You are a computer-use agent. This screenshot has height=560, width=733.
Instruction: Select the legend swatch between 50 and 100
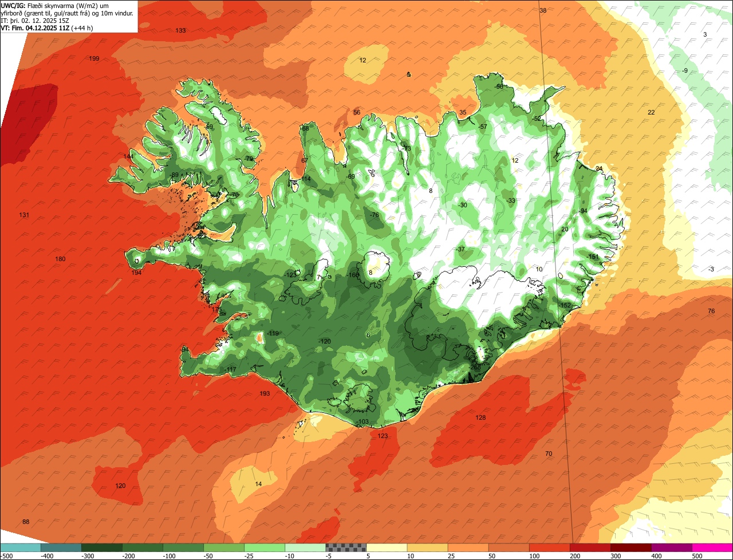point(509,547)
